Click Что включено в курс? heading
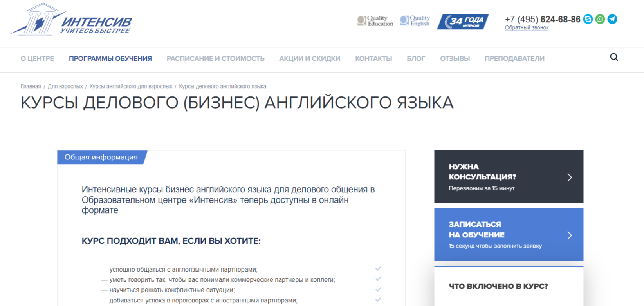 coord(498,286)
